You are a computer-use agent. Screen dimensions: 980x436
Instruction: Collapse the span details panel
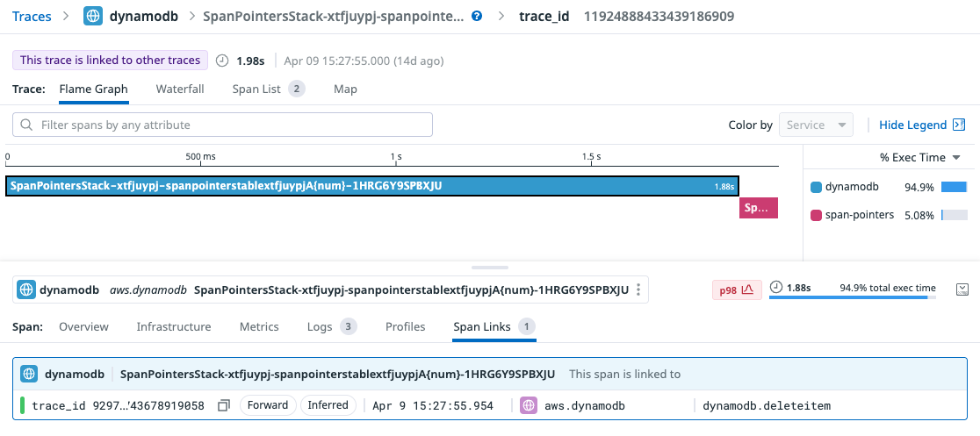962,289
